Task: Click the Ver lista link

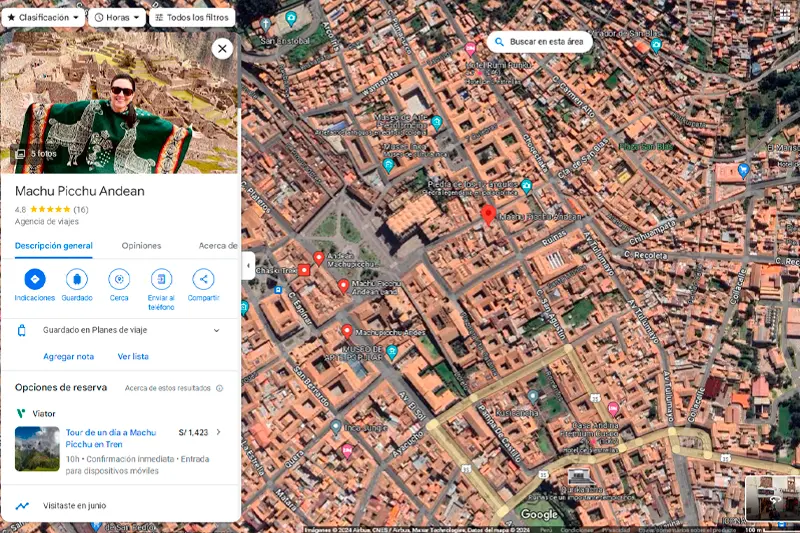Action: pos(133,356)
